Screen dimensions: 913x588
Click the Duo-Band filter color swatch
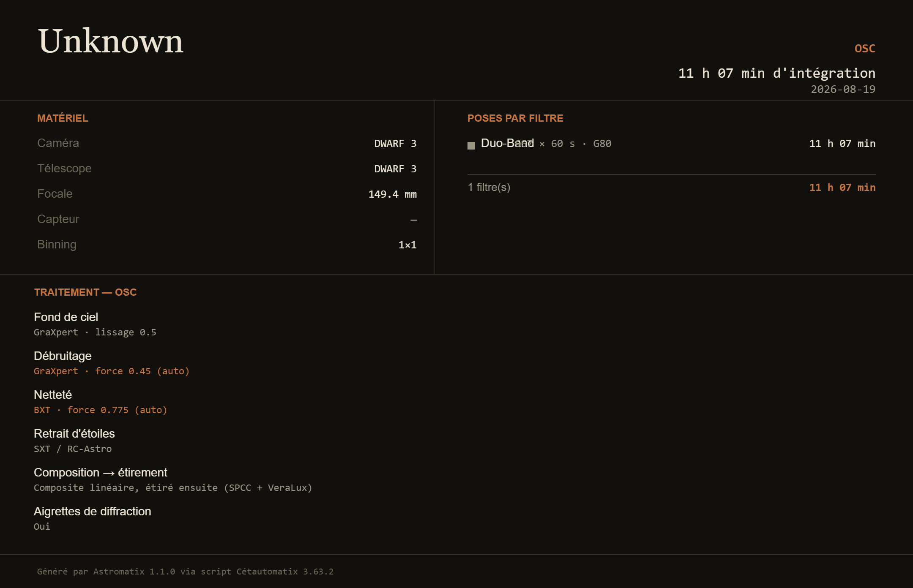pos(471,145)
